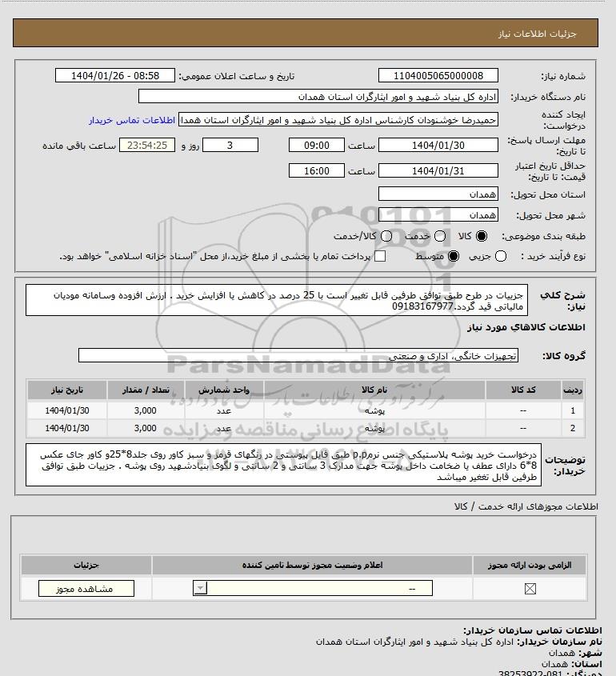Click the جزئیات column header in license table

pos(86,565)
